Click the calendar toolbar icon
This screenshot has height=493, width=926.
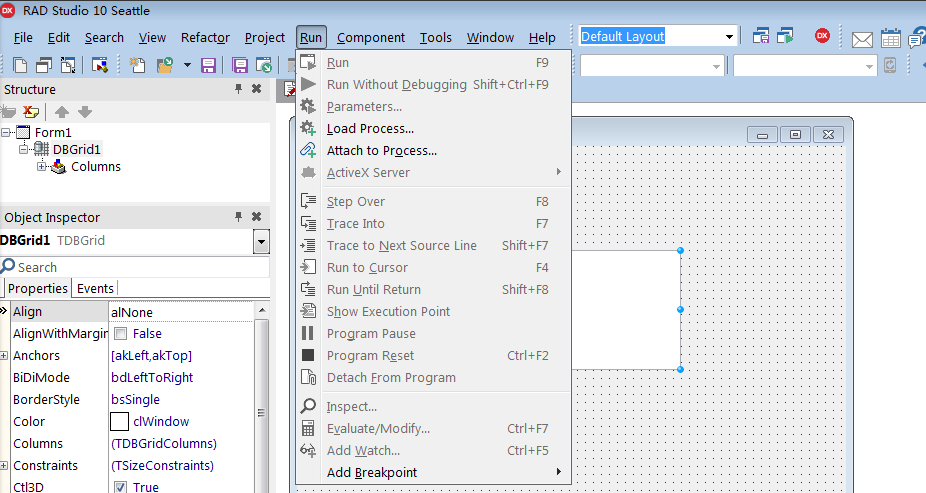pyautogui.click(x=891, y=38)
